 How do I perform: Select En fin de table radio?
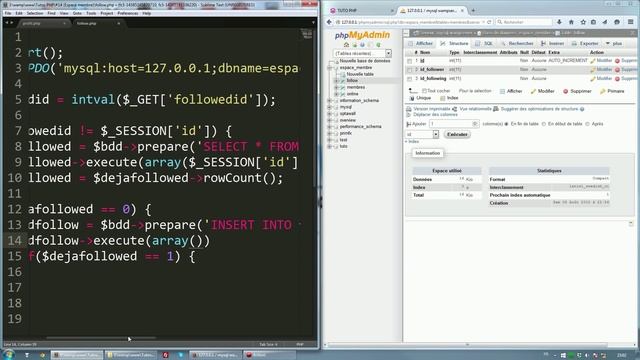tap(507, 124)
